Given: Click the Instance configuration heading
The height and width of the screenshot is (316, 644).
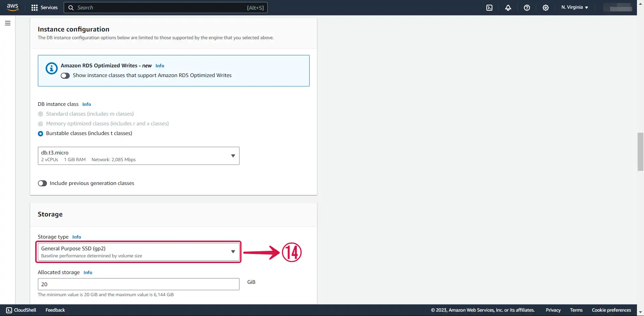Looking at the screenshot, I should [73, 29].
